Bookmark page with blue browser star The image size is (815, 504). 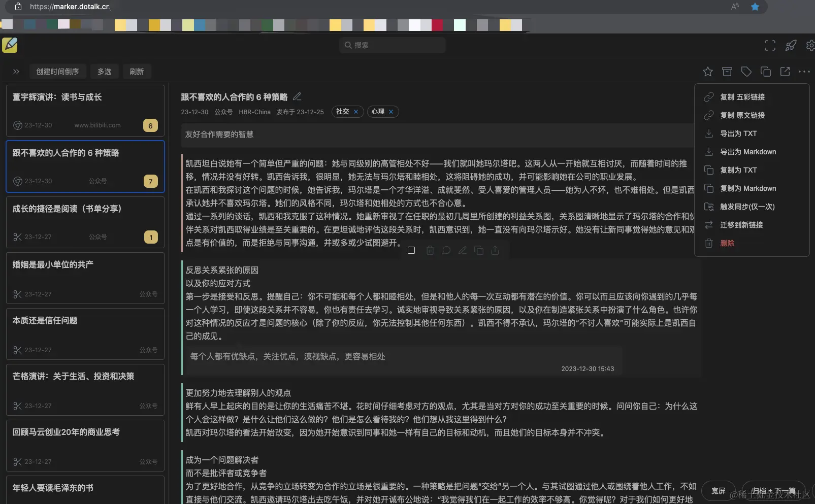755,7
